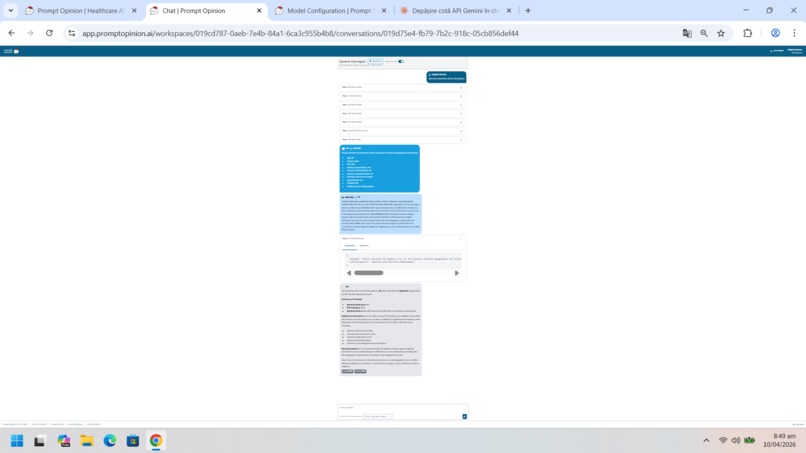Click the browser forward arrow
Viewport: 806px width, 453px height.
(x=30, y=33)
